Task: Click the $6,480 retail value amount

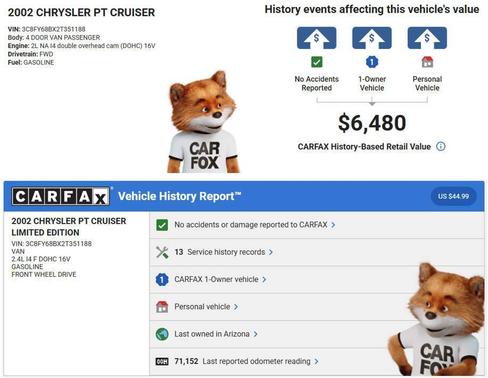Action: [x=372, y=123]
